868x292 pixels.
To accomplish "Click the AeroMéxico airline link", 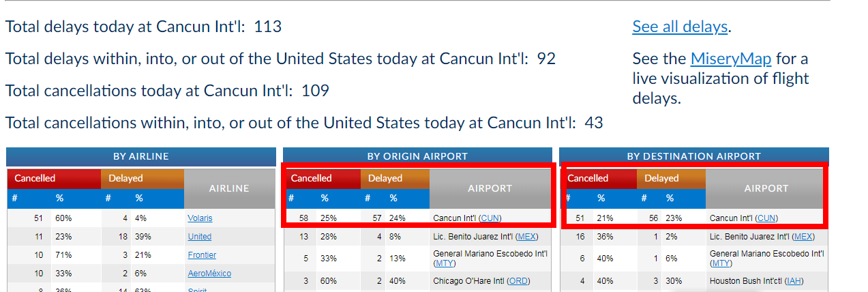I will click(209, 274).
